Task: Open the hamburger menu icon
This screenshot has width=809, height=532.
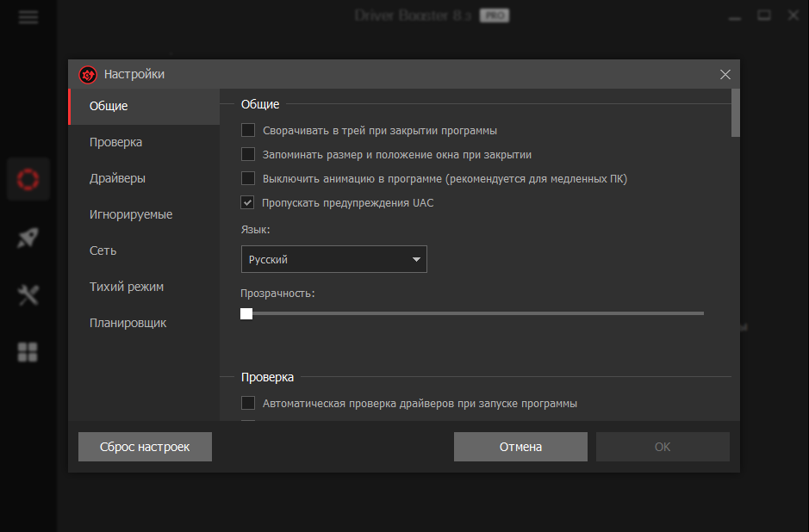Action: click(x=28, y=16)
